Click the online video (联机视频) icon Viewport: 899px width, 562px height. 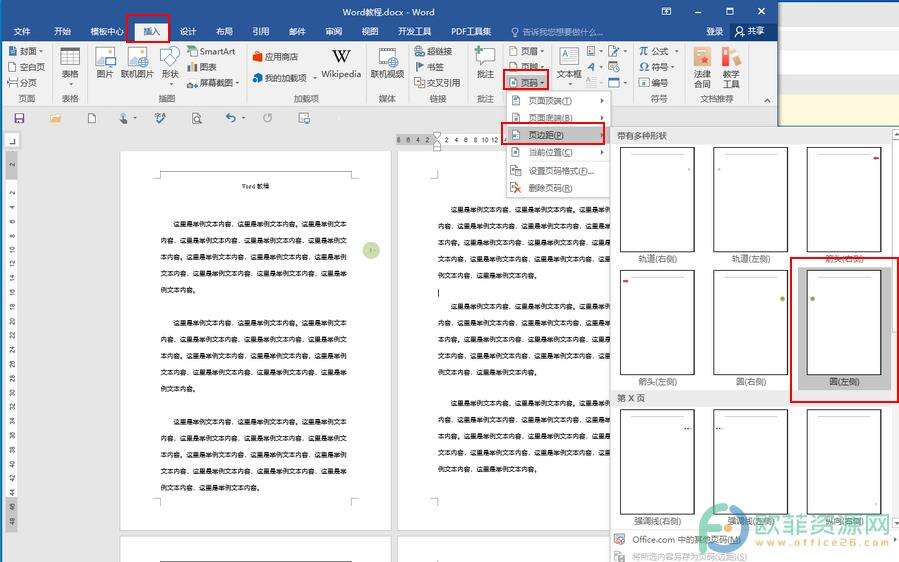point(387,61)
